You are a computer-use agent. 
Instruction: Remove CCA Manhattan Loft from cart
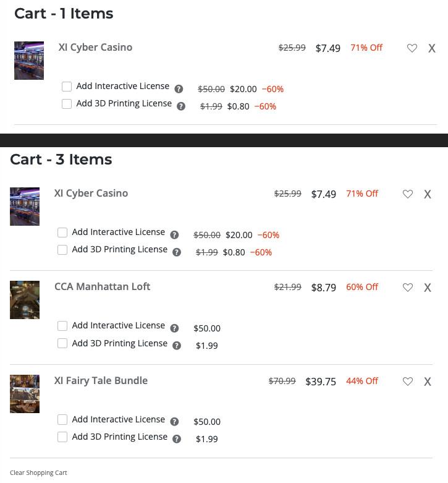(428, 288)
